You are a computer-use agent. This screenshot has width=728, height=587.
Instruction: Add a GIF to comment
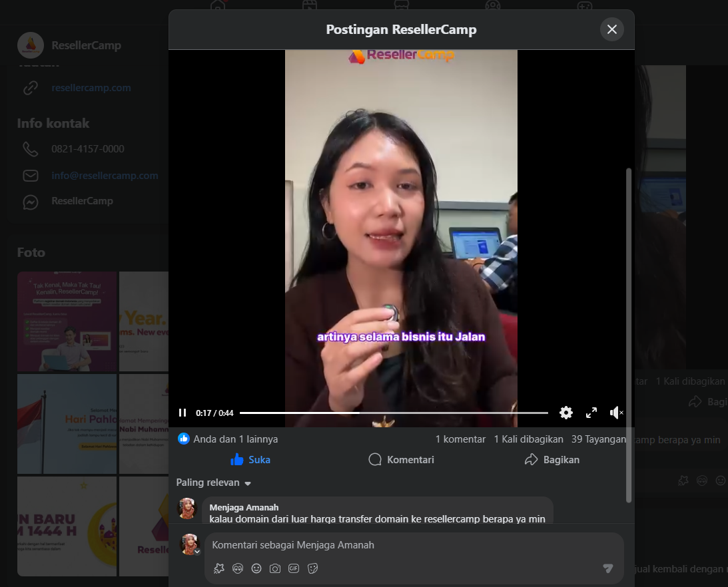pos(294,568)
